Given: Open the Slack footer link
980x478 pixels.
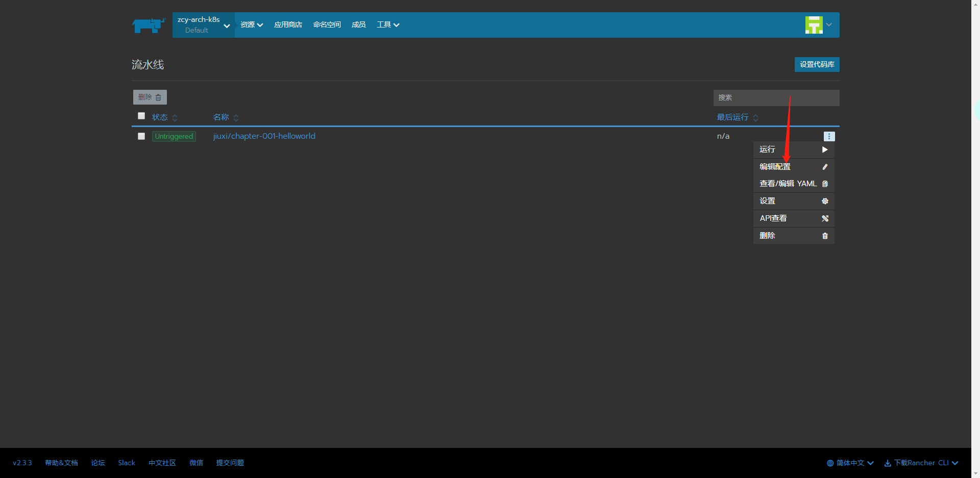Looking at the screenshot, I should [x=127, y=463].
